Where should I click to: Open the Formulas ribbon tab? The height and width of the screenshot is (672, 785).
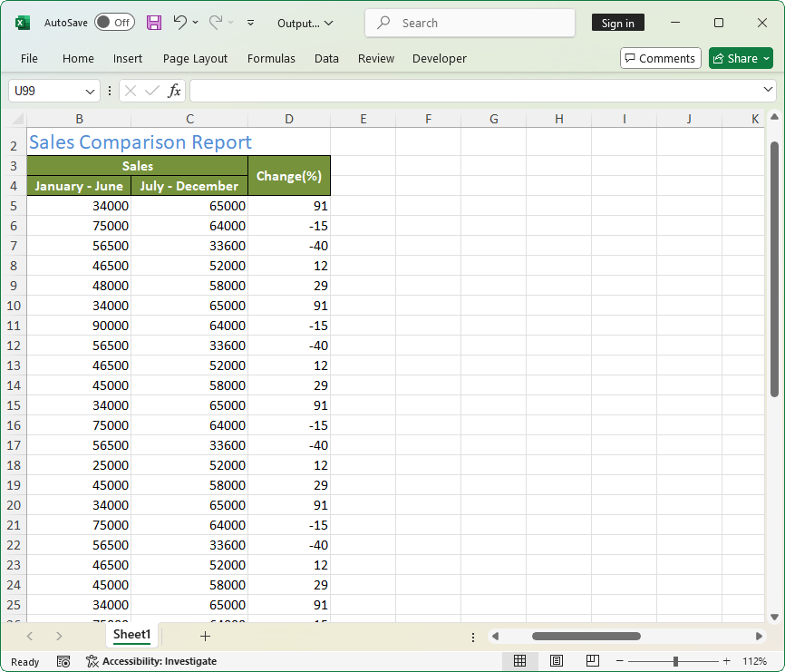point(271,58)
